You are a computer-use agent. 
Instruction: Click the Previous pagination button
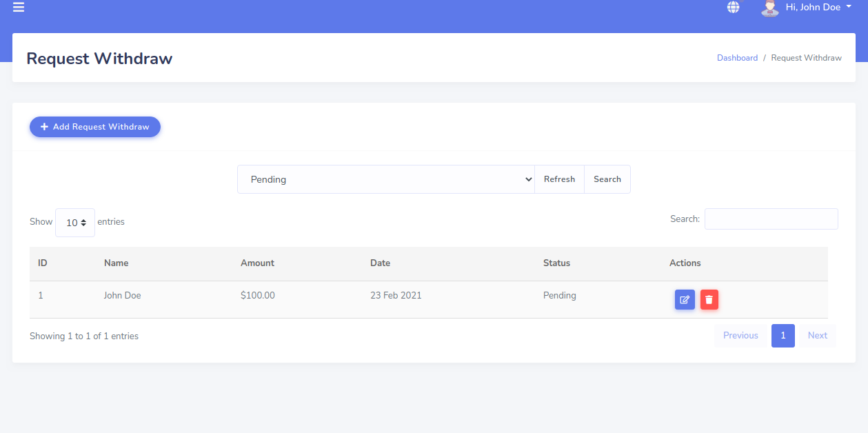pyautogui.click(x=740, y=336)
